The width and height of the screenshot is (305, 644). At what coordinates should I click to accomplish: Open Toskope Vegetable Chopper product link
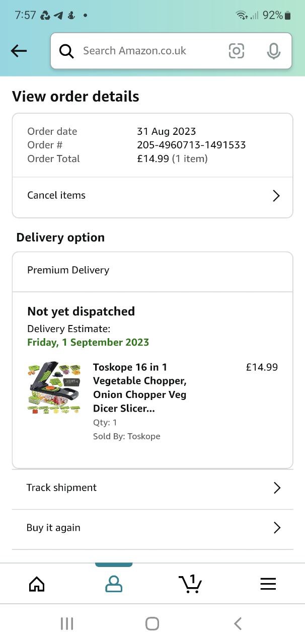pyautogui.click(x=139, y=387)
